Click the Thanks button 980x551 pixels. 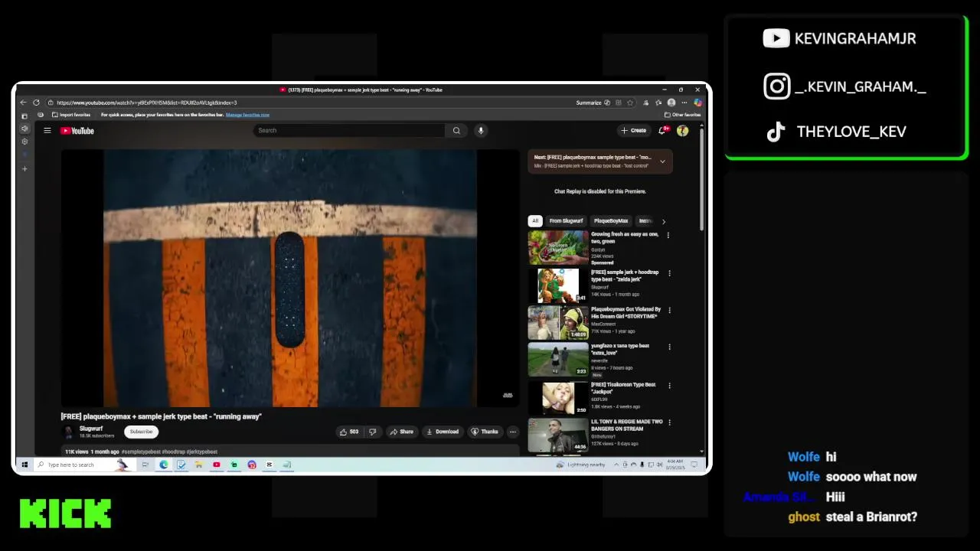click(485, 432)
